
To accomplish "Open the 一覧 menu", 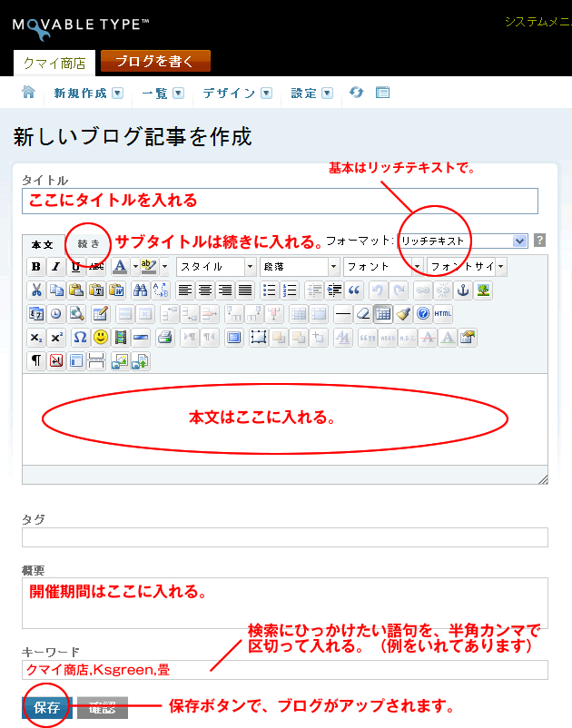I will point(163,93).
